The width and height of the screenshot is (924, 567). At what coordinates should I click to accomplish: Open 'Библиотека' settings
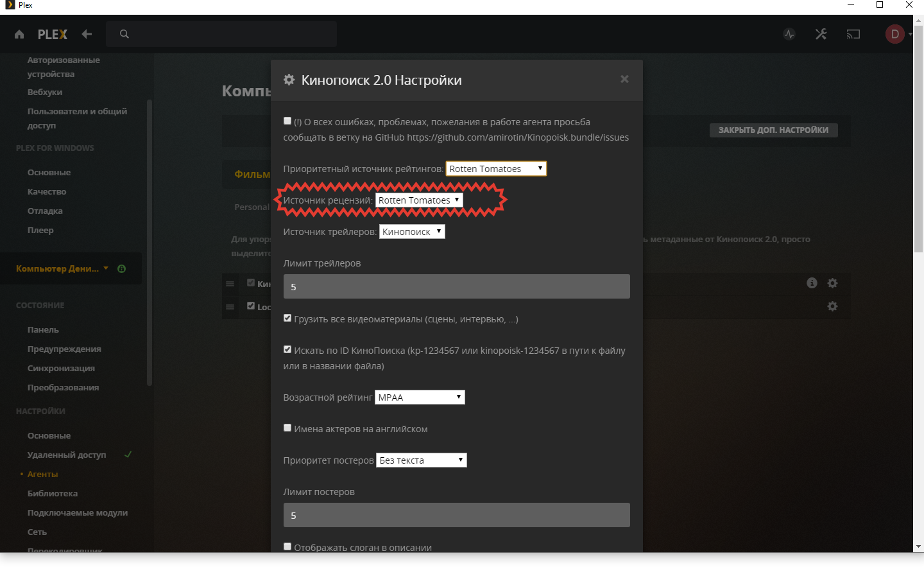(x=53, y=493)
